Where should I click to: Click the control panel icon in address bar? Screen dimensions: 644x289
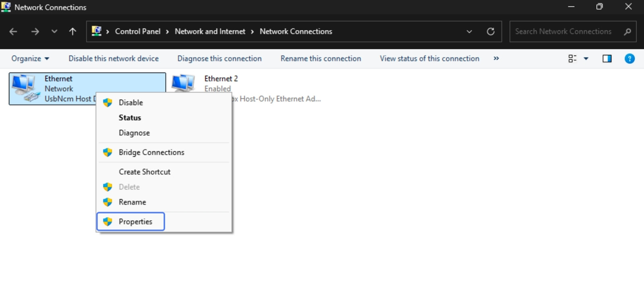[96, 31]
